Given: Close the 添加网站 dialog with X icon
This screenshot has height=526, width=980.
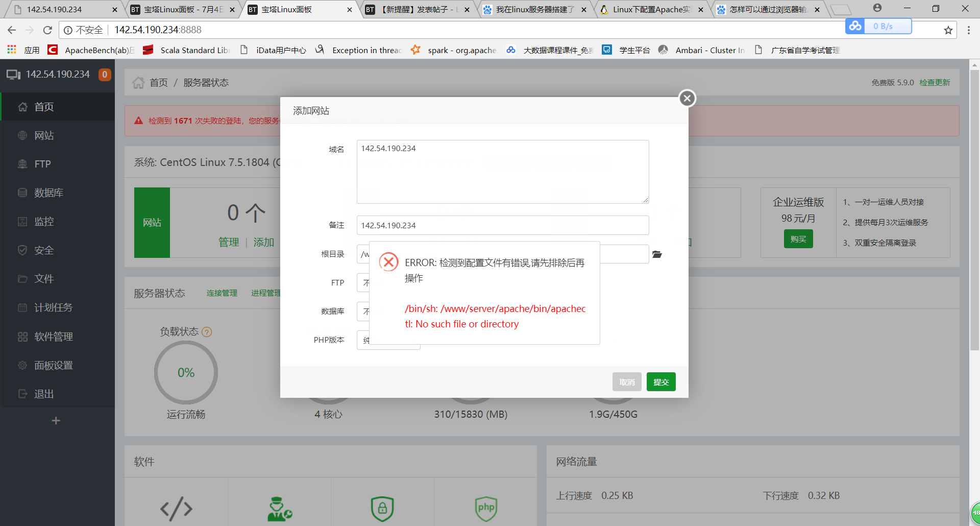Looking at the screenshot, I should pos(687,98).
